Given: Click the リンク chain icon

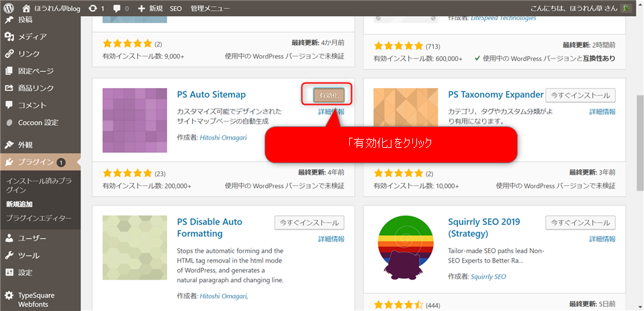Looking at the screenshot, I should click(x=9, y=54).
